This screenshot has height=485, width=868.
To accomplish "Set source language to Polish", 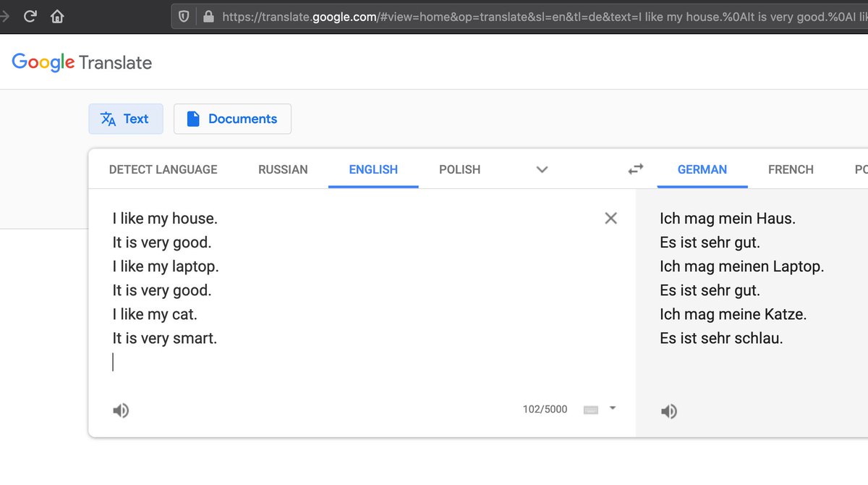I will tap(459, 169).
